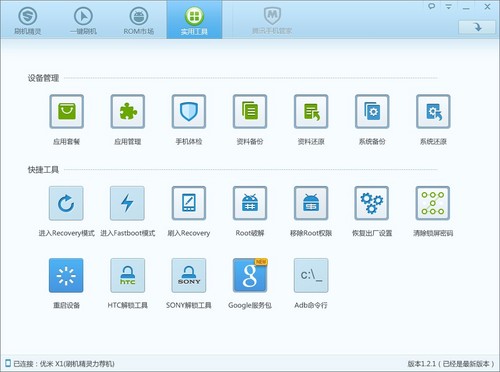Image resolution: width=500 pixels, height=372 pixels.
Task: Open the title bar dropdown menu
Action: tap(449, 7)
